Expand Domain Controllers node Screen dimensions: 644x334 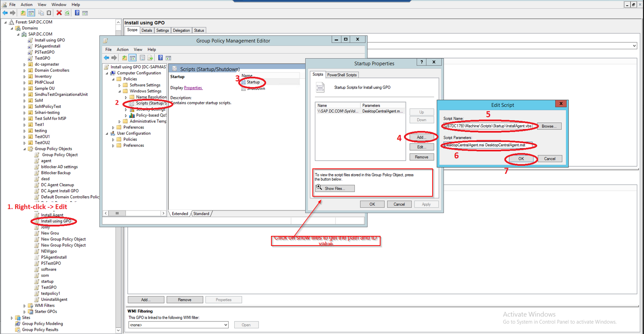(25, 71)
